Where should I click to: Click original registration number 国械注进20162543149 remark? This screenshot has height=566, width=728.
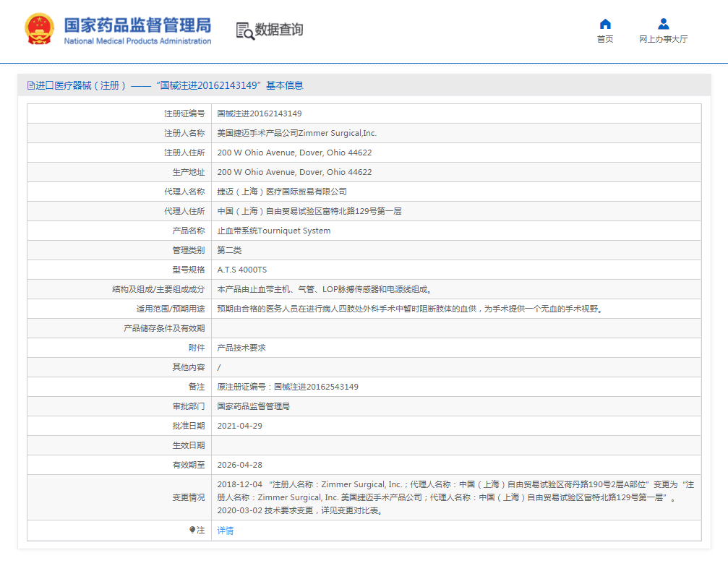tap(288, 387)
